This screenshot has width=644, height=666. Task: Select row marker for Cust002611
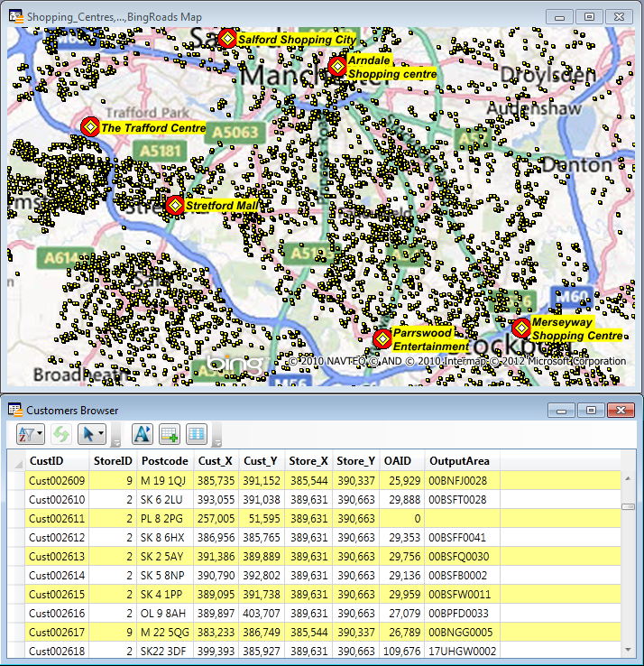16,518
